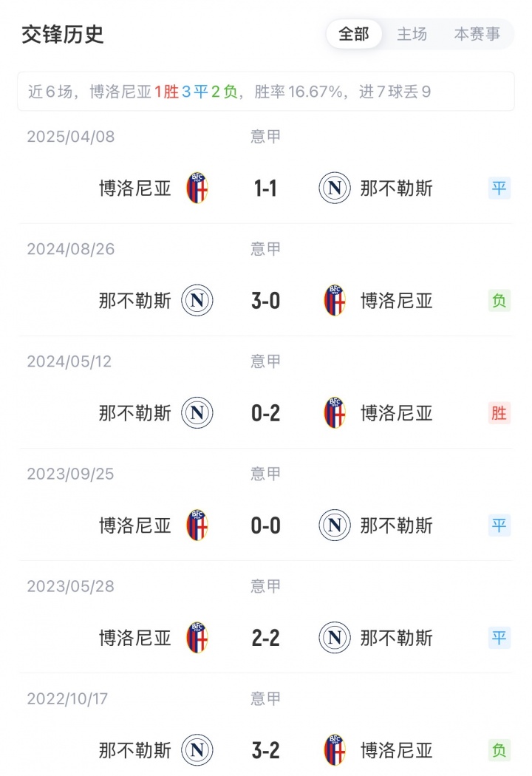The width and height of the screenshot is (532, 776).
Task: Switch to the 本赛事 tab
Action: pyautogui.click(x=477, y=34)
